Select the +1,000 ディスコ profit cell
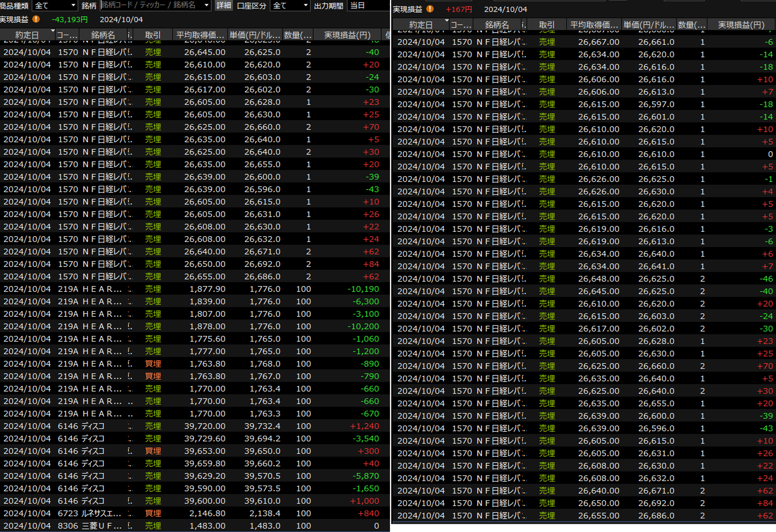 [364, 501]
